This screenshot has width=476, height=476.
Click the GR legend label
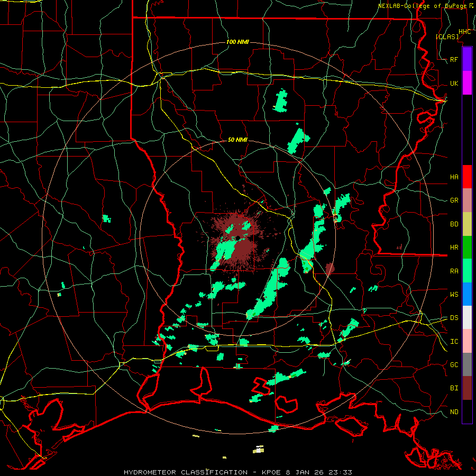point(454,200)
